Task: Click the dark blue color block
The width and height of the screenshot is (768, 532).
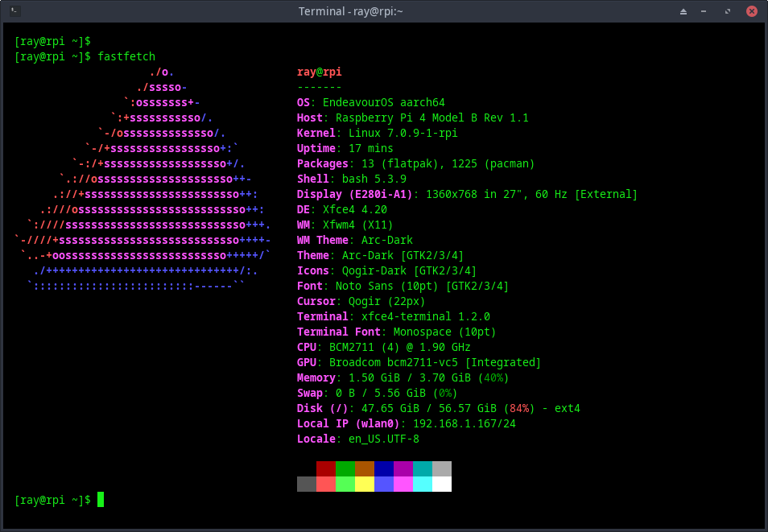Action: [x=384, y=468]
